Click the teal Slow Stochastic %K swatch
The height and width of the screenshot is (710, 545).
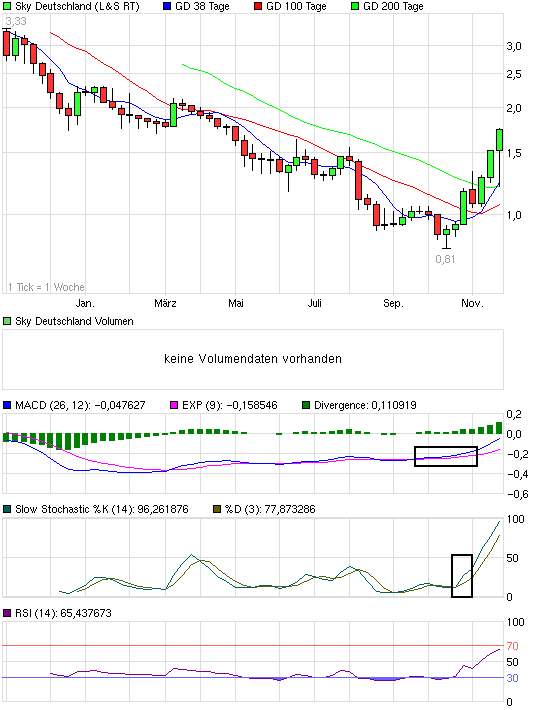point(7,509)
